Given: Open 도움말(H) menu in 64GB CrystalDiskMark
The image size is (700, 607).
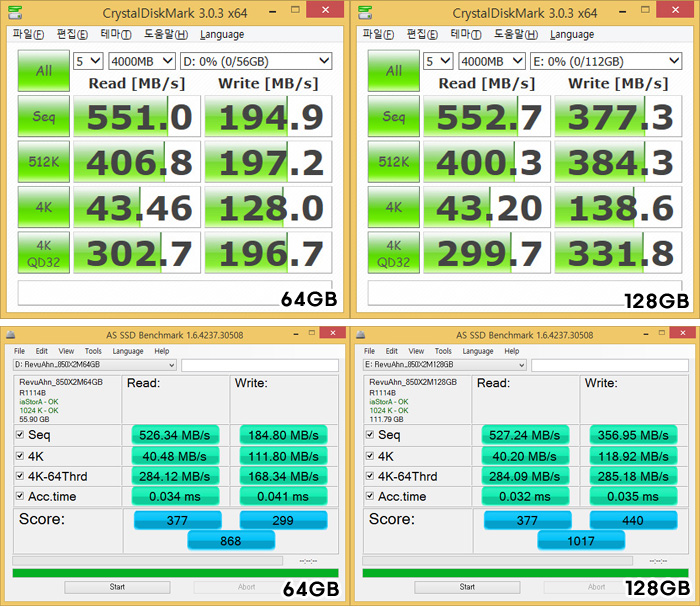Looking at the screenshot, I should pos(166,34).
